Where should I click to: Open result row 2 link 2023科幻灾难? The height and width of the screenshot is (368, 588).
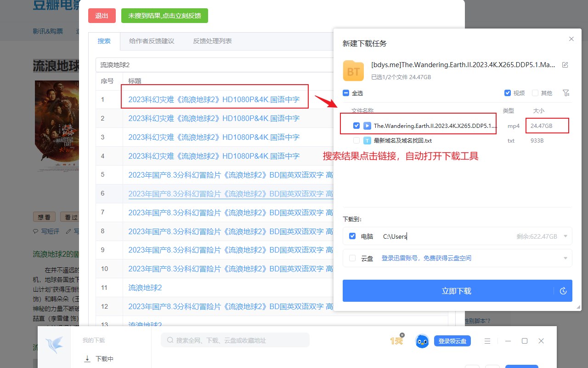[214, 118]
